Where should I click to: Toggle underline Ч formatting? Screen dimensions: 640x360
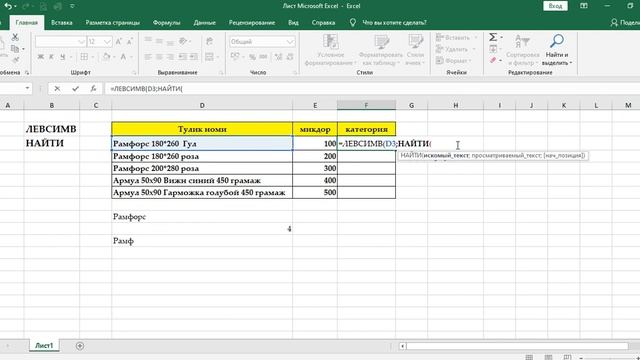62,57
